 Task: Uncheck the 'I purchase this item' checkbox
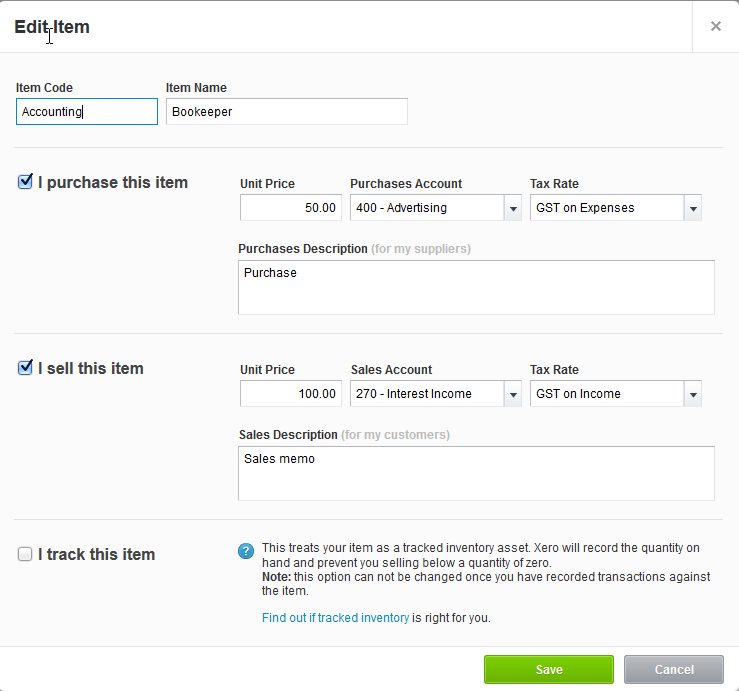(x=25, y=181)
